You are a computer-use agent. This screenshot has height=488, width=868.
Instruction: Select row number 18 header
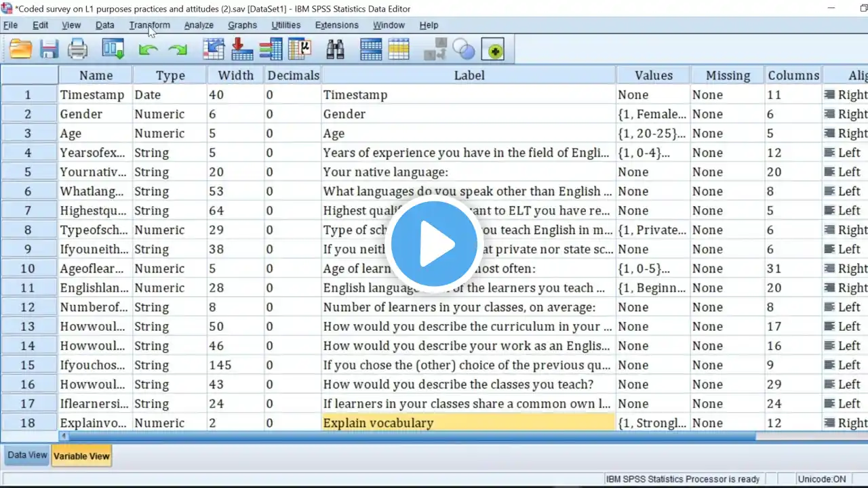pyautogui.click(x=29, y=423)
